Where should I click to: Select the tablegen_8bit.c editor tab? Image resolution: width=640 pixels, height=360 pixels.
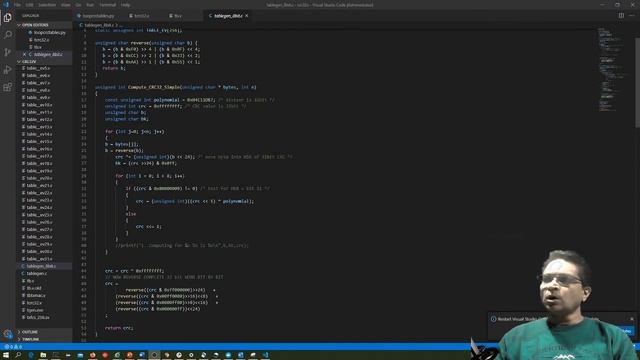pos(227,16)
